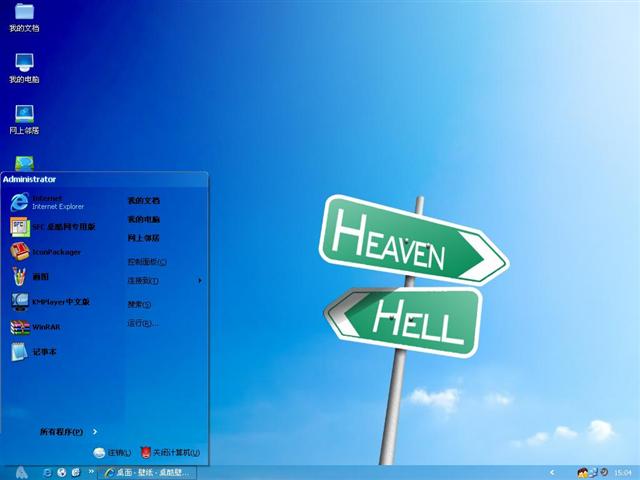
Task: Open 运行(R)... dialog from Start menu
Action: 143,323
